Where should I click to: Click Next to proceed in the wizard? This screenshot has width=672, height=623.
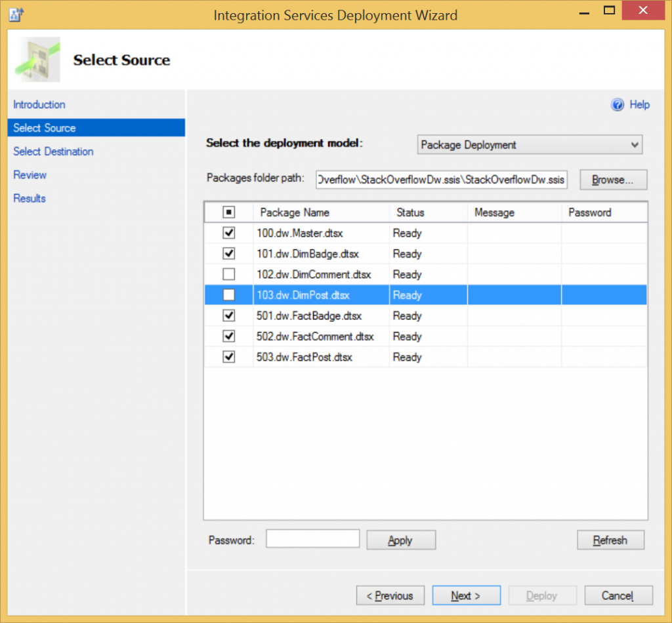(x=467, y=595)
